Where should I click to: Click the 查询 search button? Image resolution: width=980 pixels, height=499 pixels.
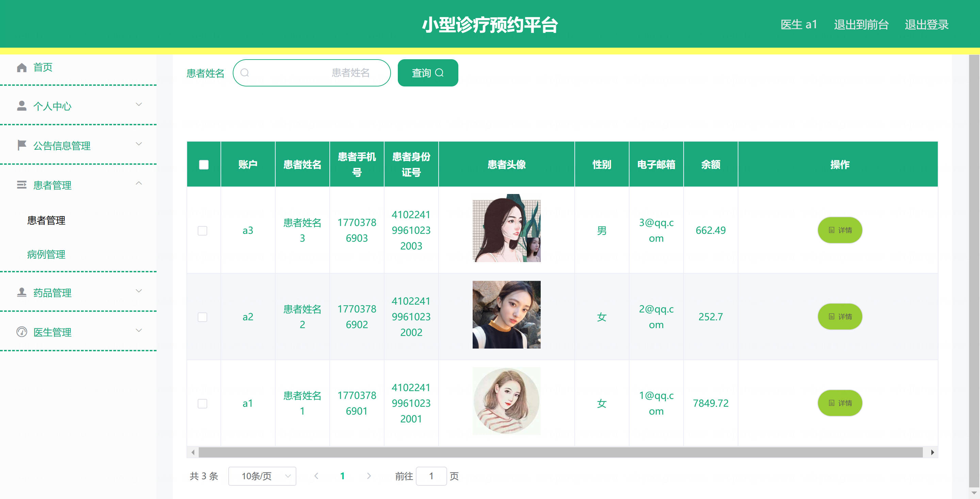[x=428, y=73]
